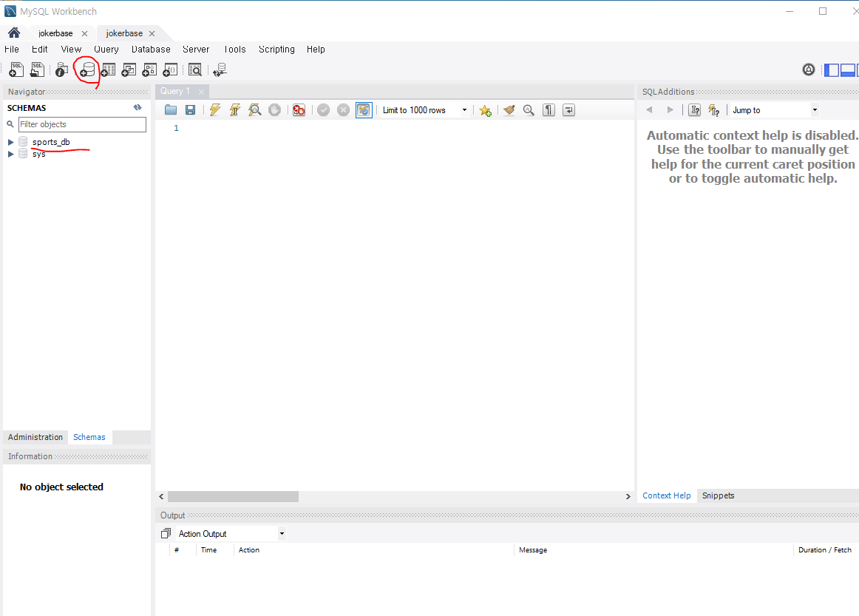
Task: Show the find panel magnifier icon
Action: [529, 110]
